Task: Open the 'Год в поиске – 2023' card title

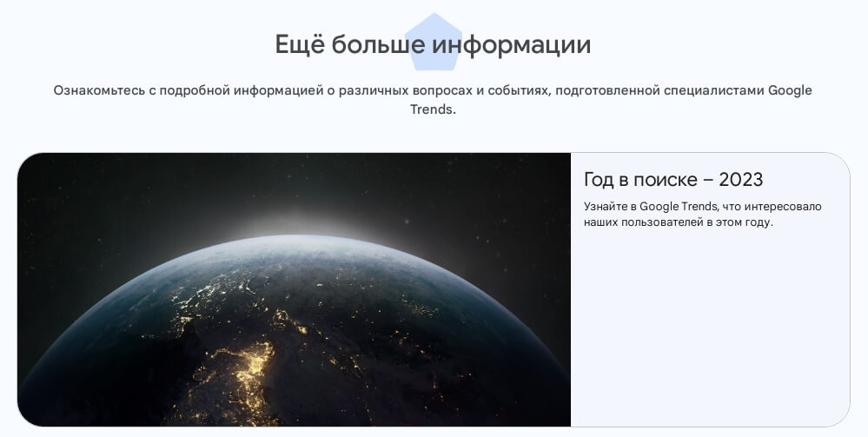Action: pos(673,180)
